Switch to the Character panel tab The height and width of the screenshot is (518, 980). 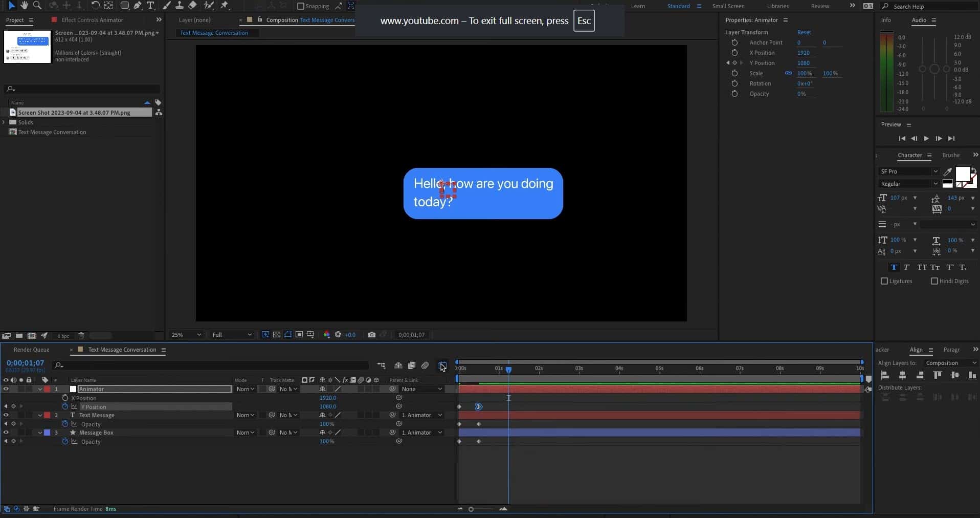click(909, 155)
